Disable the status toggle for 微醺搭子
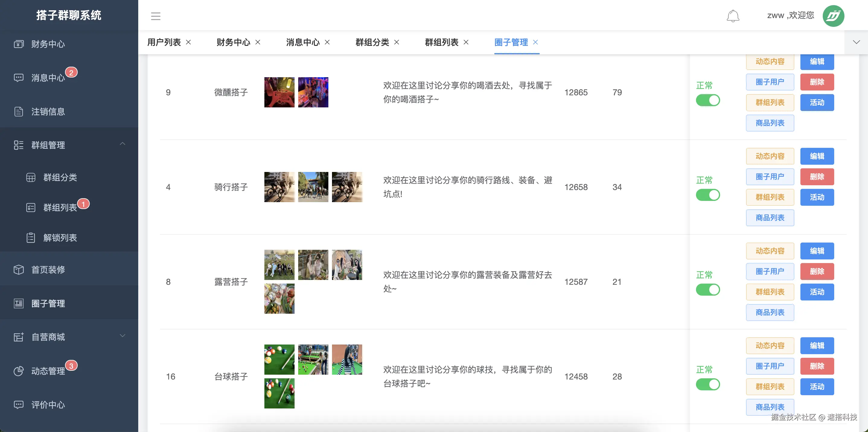The image size is (868, 432). point(708,100)
